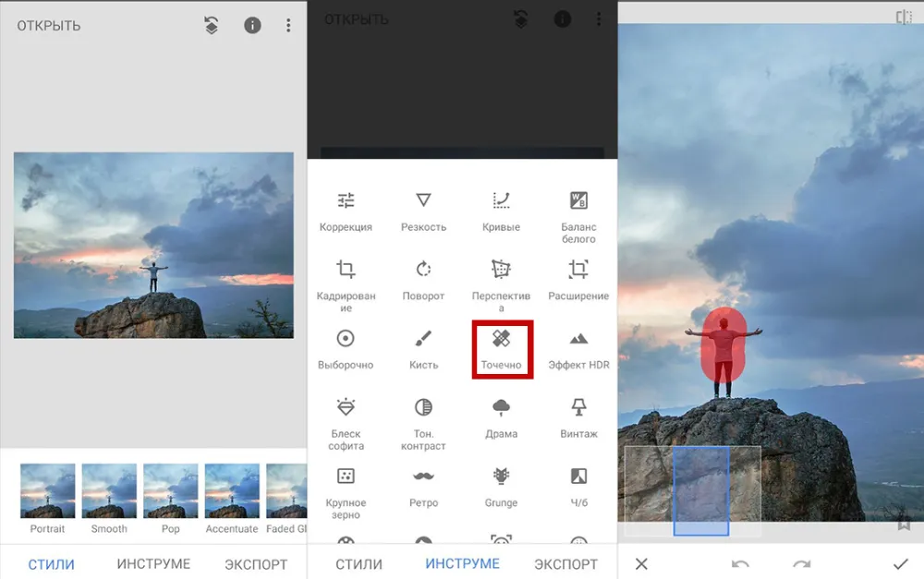Select the Тон. контраст tool
924x579 pixels.
click(x=423, y=424)
